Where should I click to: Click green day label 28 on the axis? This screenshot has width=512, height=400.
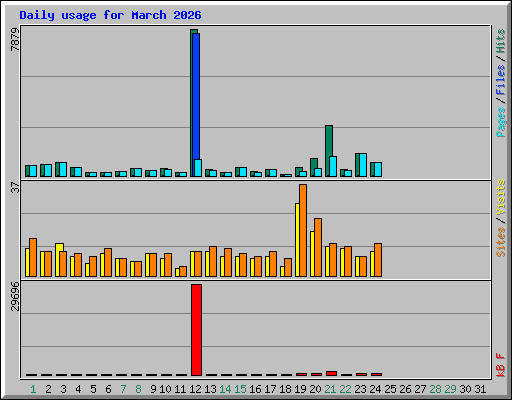click(x=435, y=389)
